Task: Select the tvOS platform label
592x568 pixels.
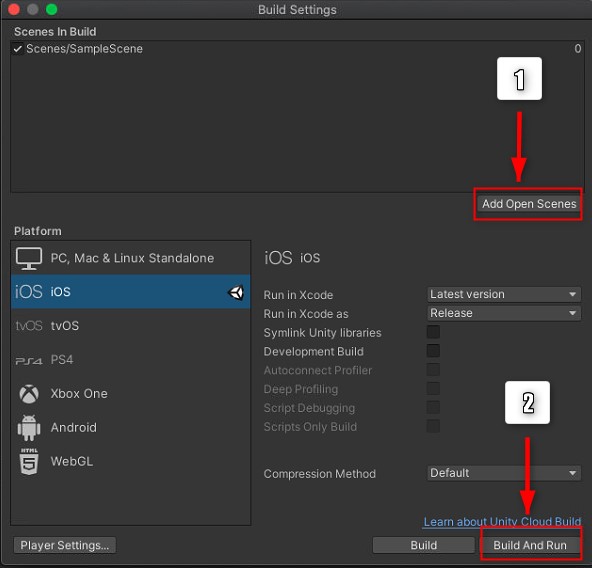Action: pos(65,326)
